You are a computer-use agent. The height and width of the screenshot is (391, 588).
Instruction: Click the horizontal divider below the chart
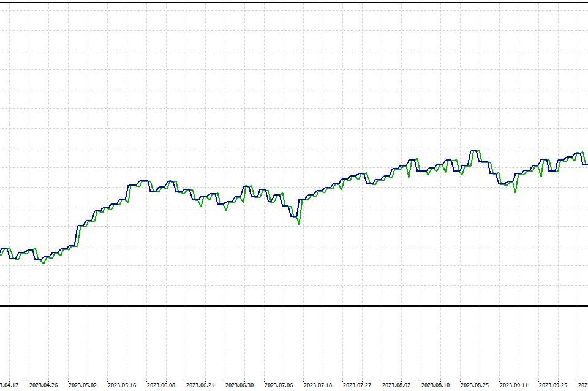tap(294, 306)
